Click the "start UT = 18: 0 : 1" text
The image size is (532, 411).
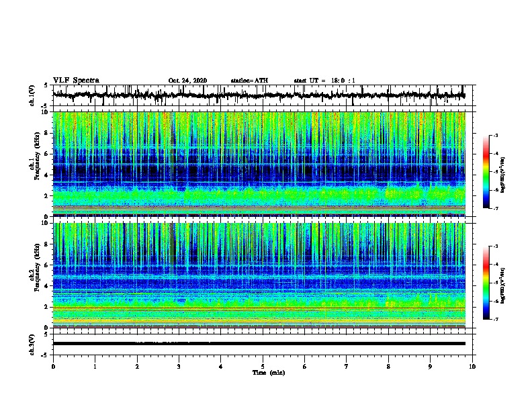324,81
